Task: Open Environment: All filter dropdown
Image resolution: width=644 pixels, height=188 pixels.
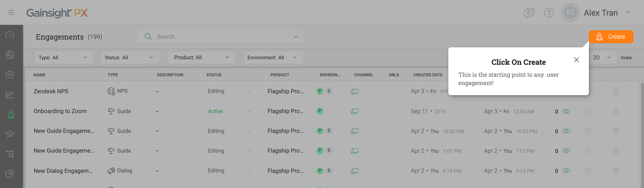Action: 273,58
